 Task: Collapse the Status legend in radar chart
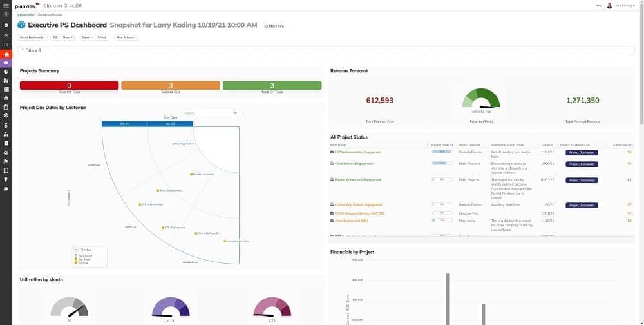76,250
